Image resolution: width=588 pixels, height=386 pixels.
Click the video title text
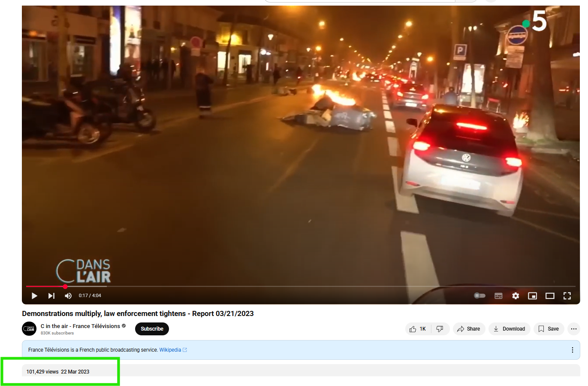(x=138, y=313)
